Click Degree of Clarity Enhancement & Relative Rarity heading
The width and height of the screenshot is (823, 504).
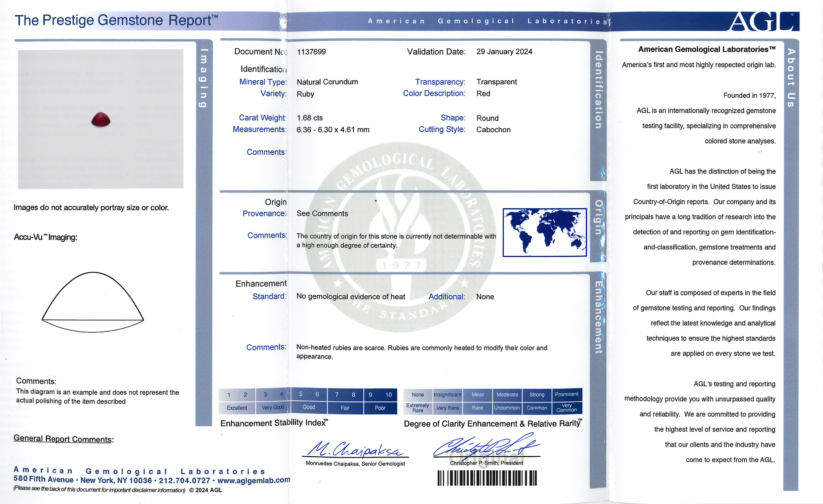click(x=493, y=423)
